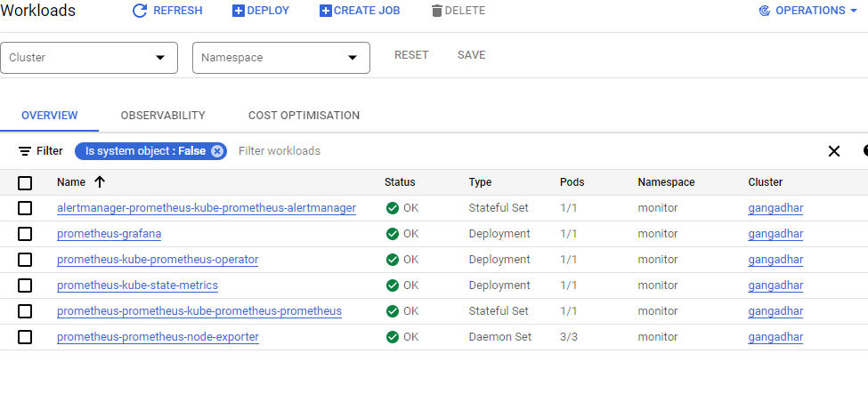Click the Delete button

click(x=458, y=11)
